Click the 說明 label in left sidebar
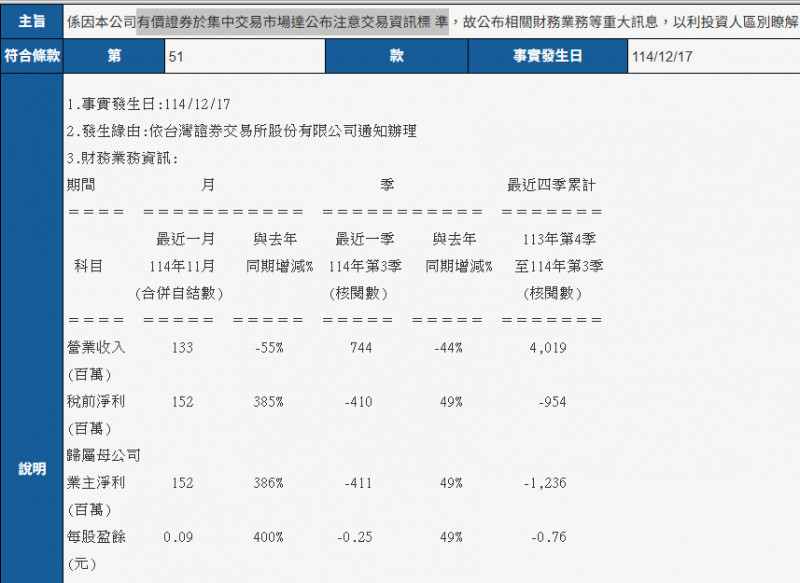This screenshot has width=800, height=583. pyautogui.click(x=31, y=469)
